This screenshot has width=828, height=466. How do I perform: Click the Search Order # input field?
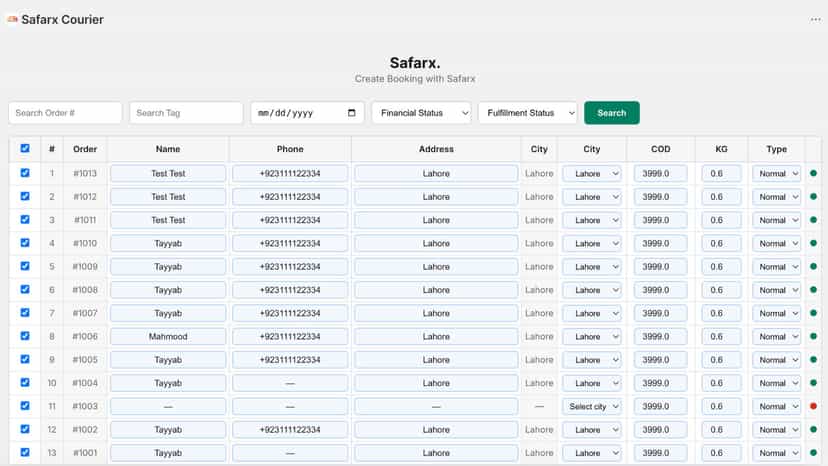pyautogui.click(x=65, y=113)
